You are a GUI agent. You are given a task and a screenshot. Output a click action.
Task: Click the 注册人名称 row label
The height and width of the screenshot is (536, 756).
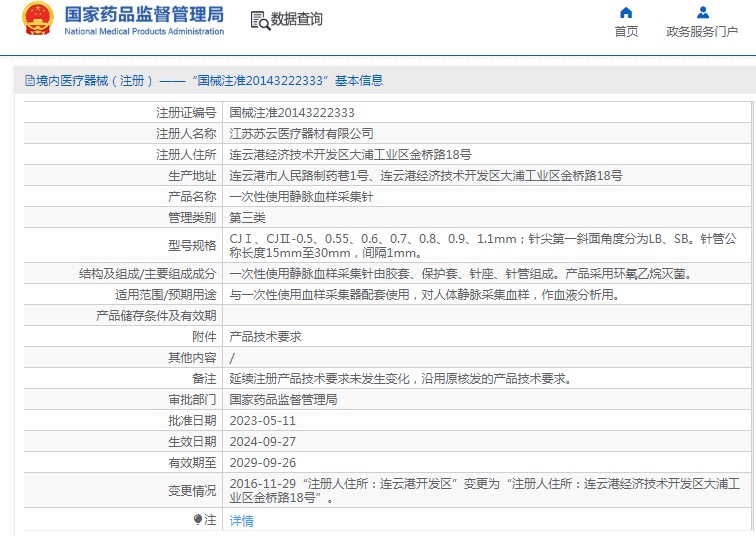click(x=186, y=134)
